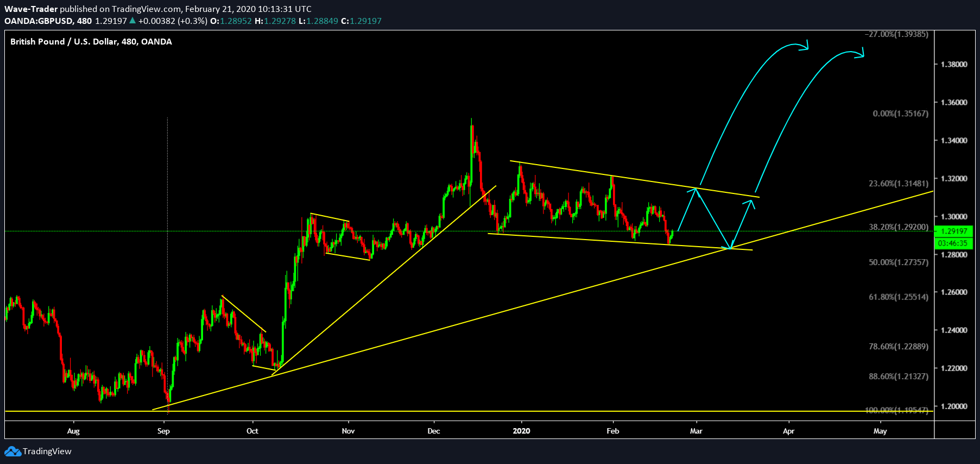980x464 pixels.
Task: Click the May label on time axis
Action: 880,431
